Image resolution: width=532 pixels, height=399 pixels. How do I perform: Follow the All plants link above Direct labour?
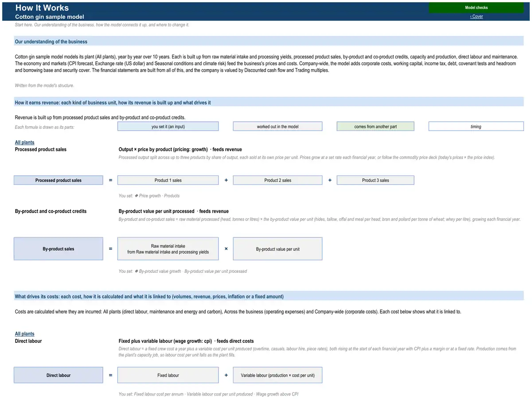[x=24, y=334]
